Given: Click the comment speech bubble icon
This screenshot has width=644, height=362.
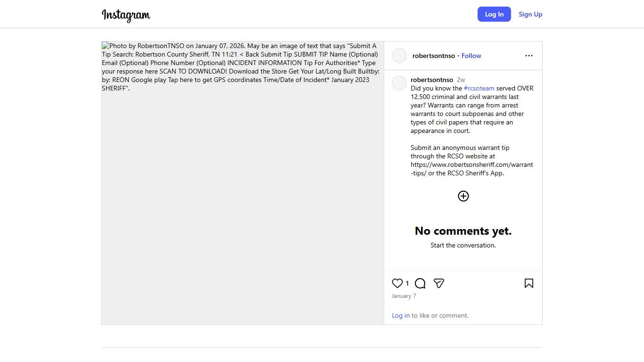Looking at the screenshot, I should (x=420, y=283).
